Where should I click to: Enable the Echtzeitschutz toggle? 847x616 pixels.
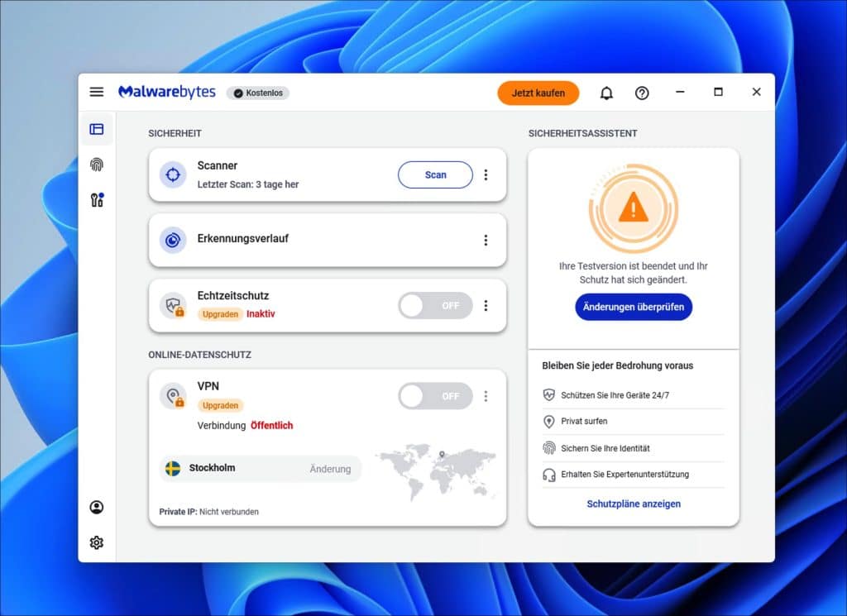coord(434,305)
